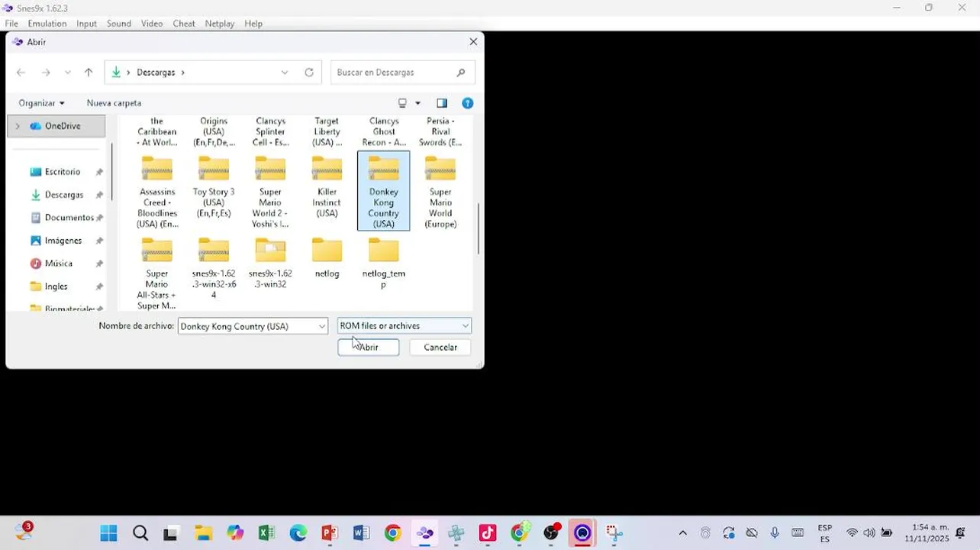This screenshot has height=550, width=980.
Task: Select Killer Instinct (USA) zip file
Action: tap(327, 187)
